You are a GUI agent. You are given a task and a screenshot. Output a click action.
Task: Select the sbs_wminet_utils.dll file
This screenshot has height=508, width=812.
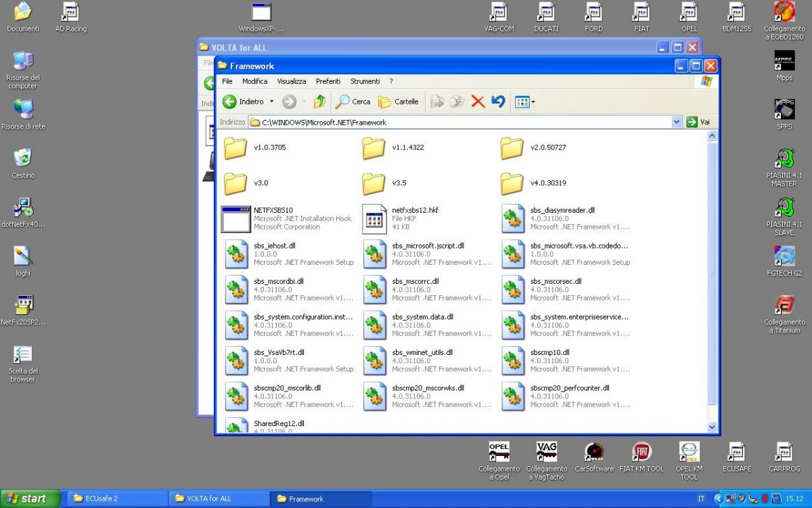[x=428, y=361]
